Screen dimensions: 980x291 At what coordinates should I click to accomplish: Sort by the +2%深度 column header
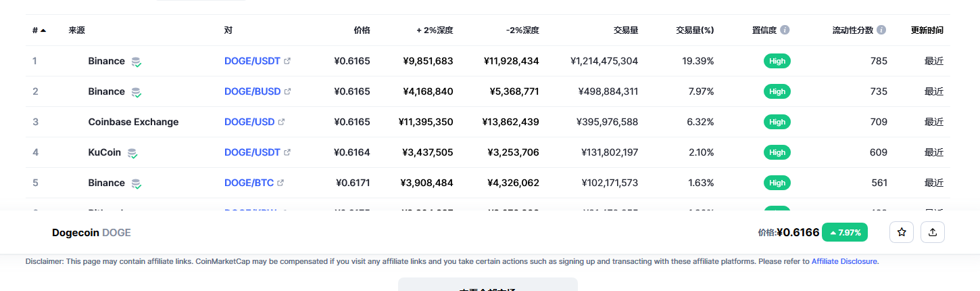(435, 30)
